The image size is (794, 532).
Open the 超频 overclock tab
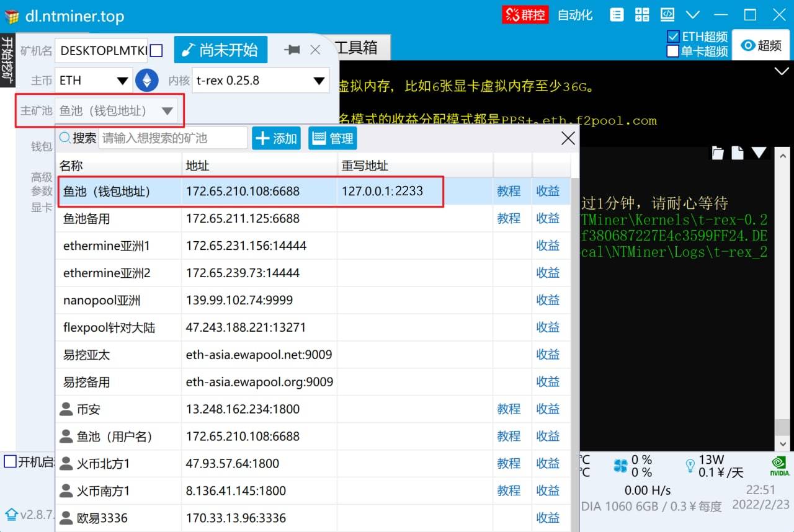click(762, 45)
